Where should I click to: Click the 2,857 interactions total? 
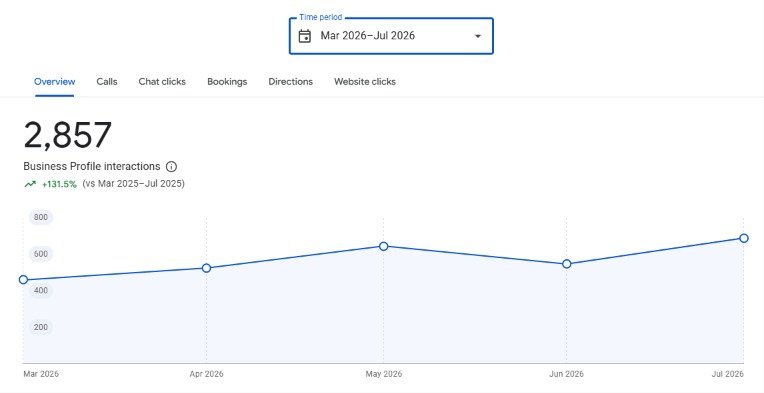point(68,135)
